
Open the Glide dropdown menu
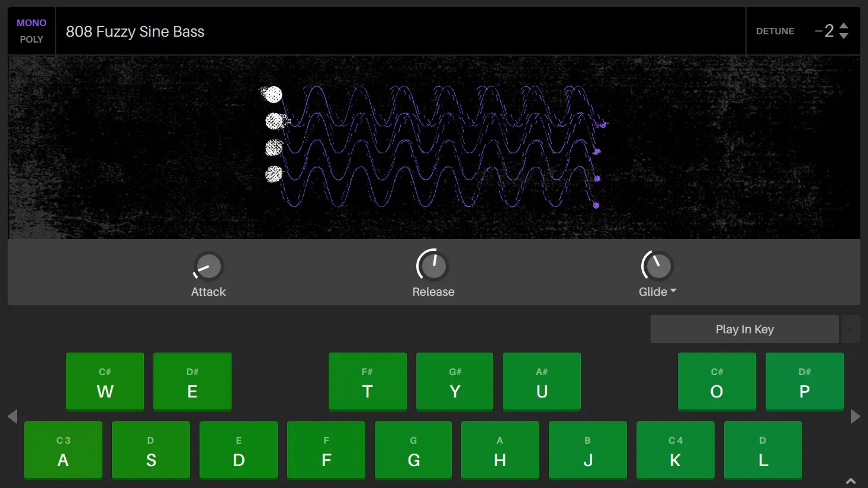[673, 292]
